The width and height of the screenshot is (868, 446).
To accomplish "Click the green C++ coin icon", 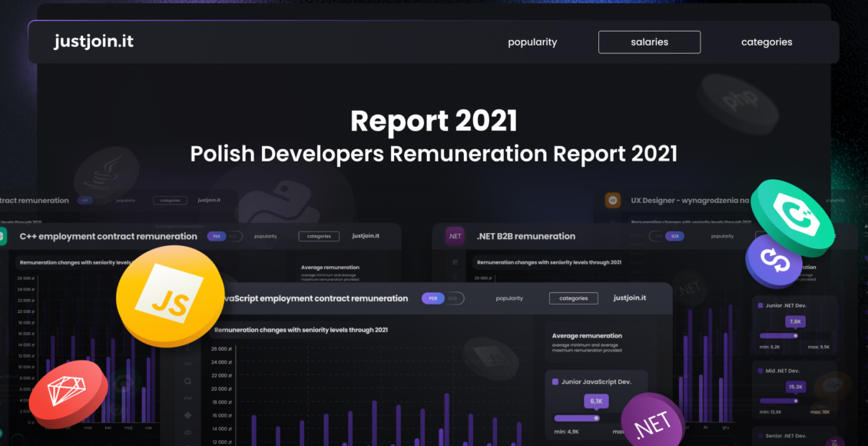I will pyautogui.click(x=792, y=218).
